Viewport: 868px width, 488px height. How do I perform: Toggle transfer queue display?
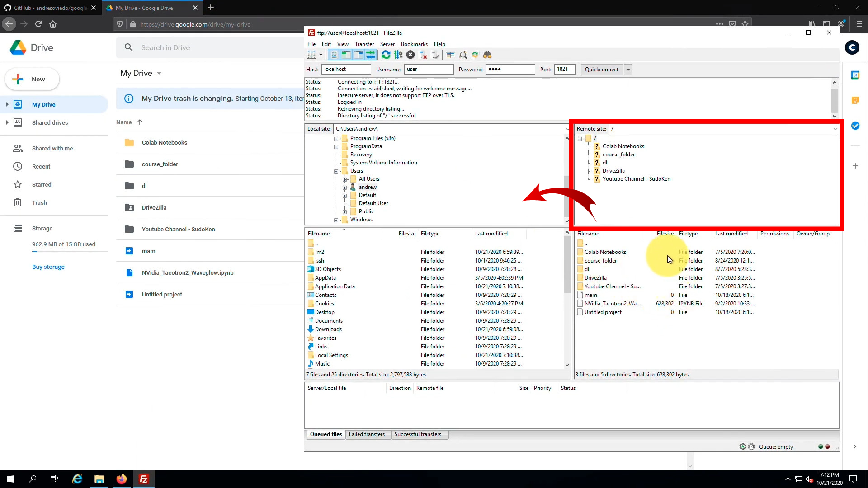click(x=371, y=55)
